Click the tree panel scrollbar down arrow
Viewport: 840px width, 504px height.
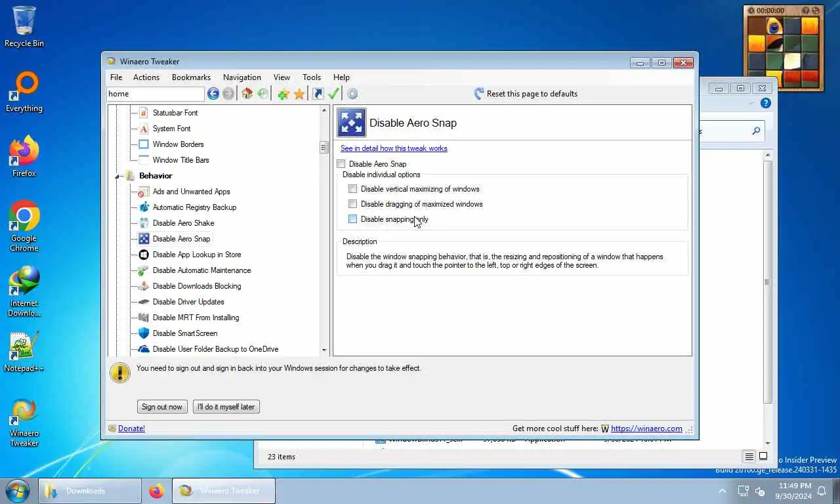tap(324, 350)
